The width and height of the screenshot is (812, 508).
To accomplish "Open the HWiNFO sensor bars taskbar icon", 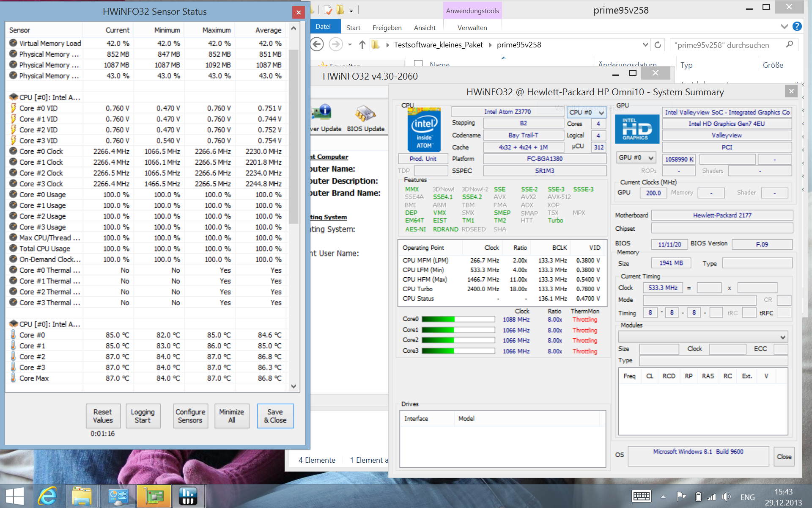I will click(188, 496).
